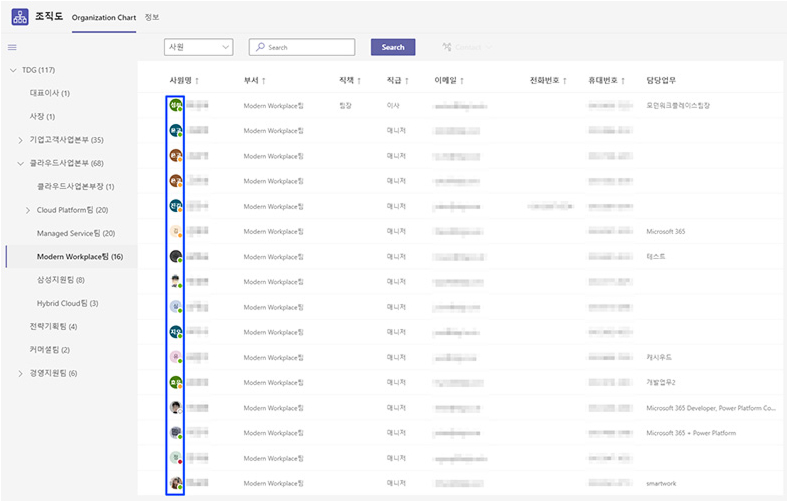Viewport: 788px width, 502px height.
Task: Click the 테스트 duty cell
Action: click(656, 256)
